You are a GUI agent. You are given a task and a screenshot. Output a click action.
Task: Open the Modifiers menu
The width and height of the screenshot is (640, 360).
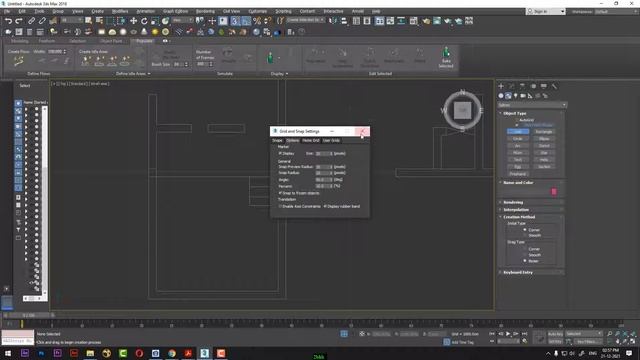tap(120, 11)
